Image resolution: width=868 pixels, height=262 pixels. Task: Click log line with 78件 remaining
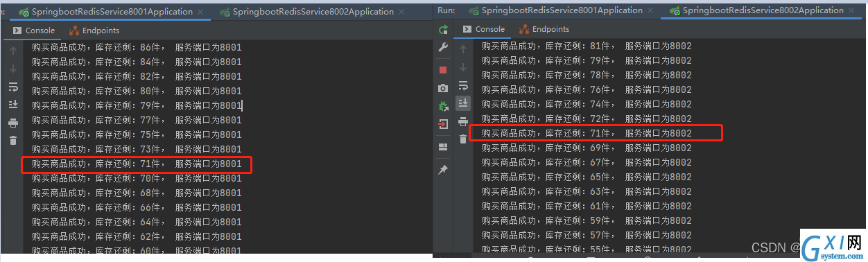pyautogui.click(x=587, y=75)
